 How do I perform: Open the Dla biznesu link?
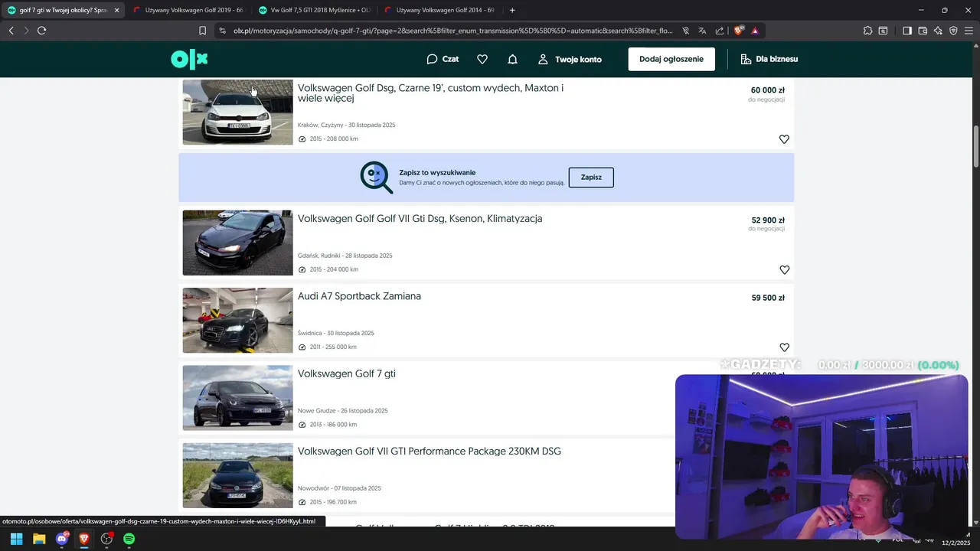coord(769,59)
